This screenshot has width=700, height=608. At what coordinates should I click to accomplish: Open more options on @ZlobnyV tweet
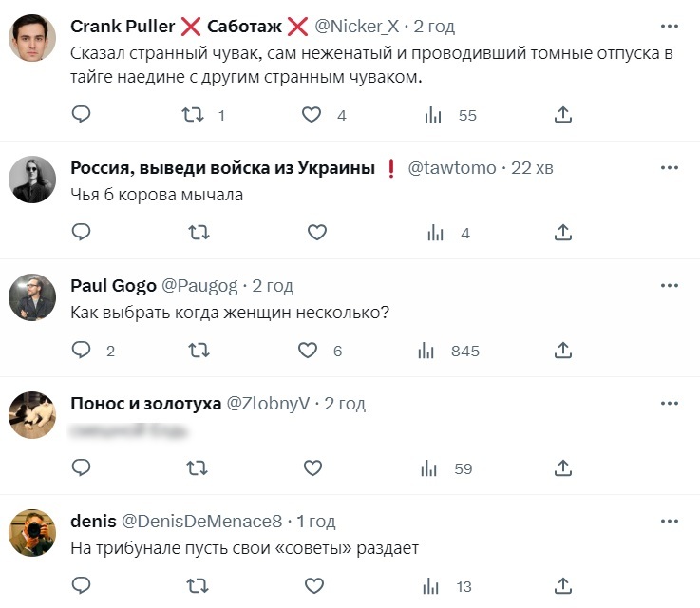point(670,403)
